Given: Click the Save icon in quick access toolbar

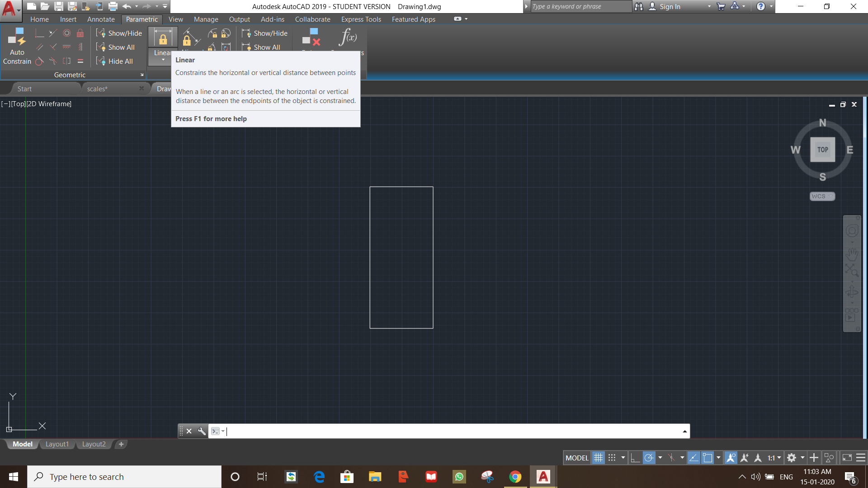Looking at the screenshot, I should [59, 6].
